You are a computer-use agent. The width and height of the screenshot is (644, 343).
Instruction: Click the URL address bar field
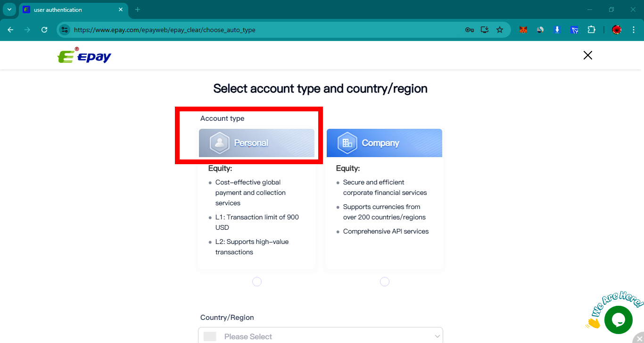click(x=264, y=30)
